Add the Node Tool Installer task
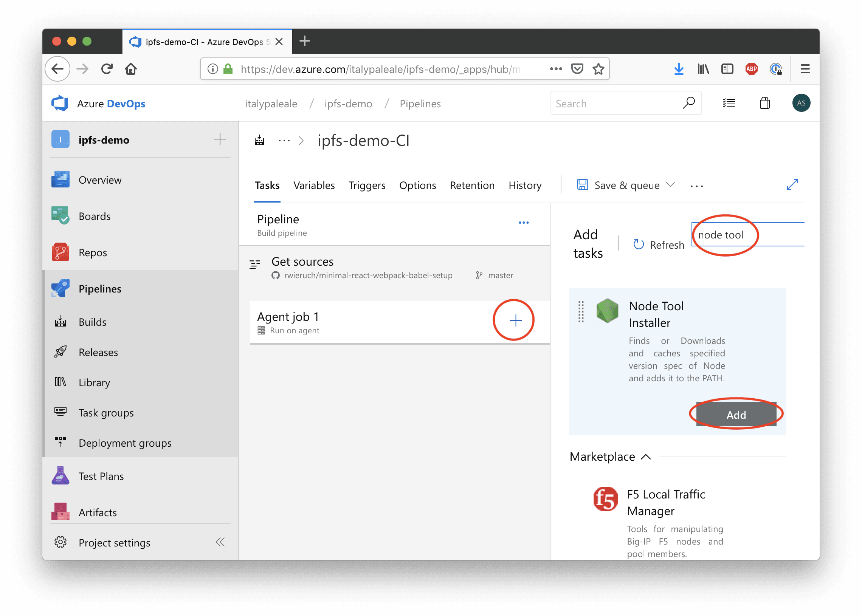Screen dimensions: 862x616 coord(736,414)
